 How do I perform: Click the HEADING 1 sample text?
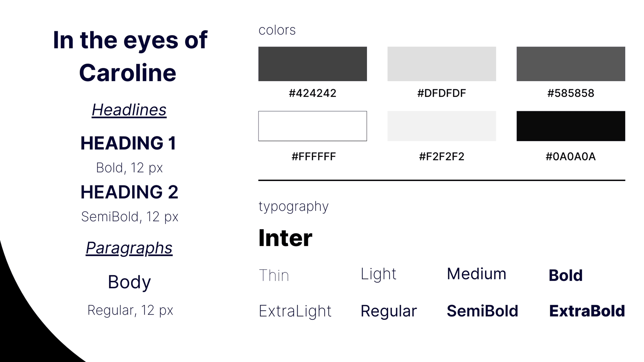(128, 143)
